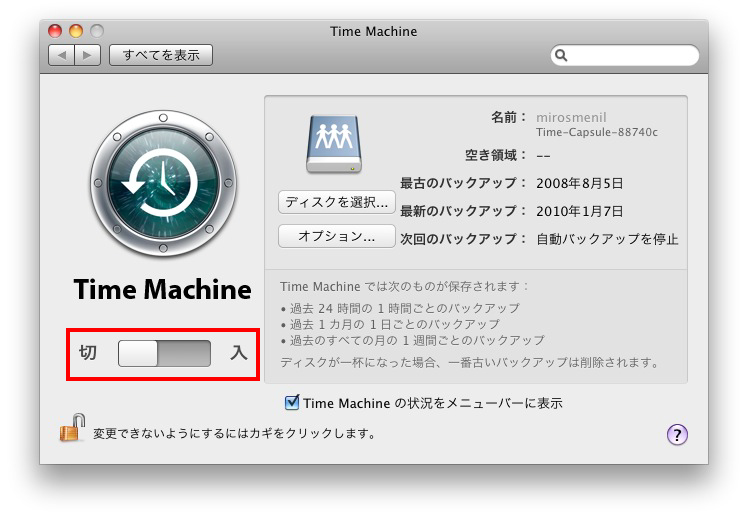Click the Time-Capsule-88740c text
Viewport: 748px width, 524px height.
click(x=597, y=132)
